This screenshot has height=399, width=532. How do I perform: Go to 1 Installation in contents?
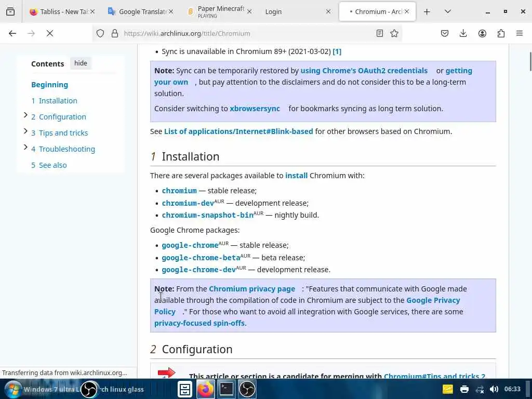pyautogui.click(x=54, y=101)
